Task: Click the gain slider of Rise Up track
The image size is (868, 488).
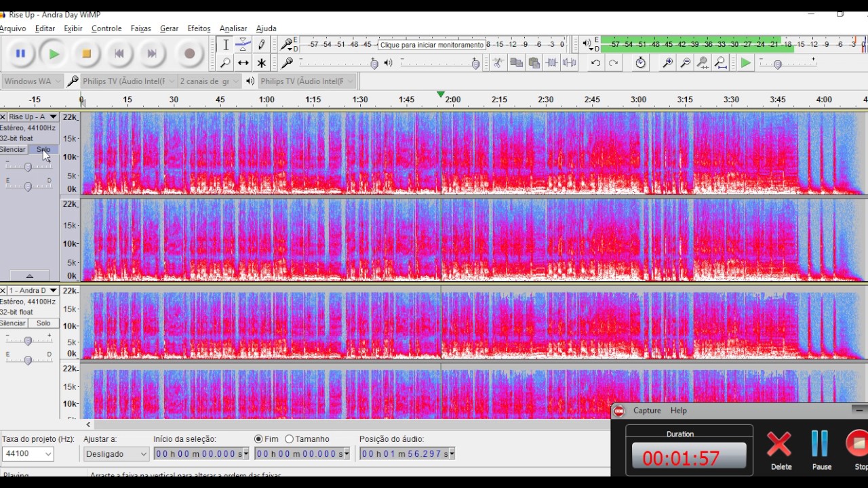Action: 28,167
